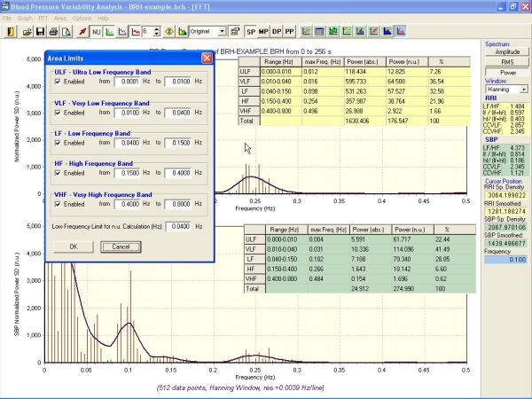Expand the Original dropdown in toolbar
Image resolution: width=532 pixels, height=399 pixels.
tap(221, 31)
